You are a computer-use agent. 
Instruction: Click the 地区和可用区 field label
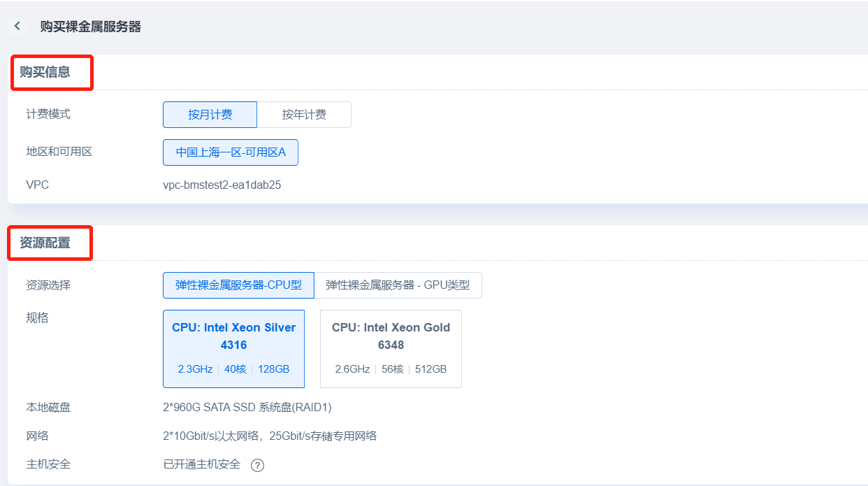tap(59, 152)
